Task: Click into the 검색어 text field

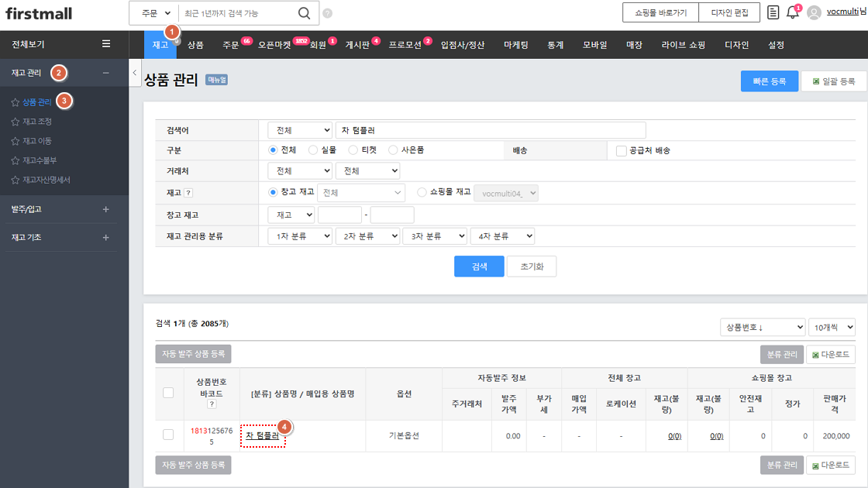Action: point(490,130)
